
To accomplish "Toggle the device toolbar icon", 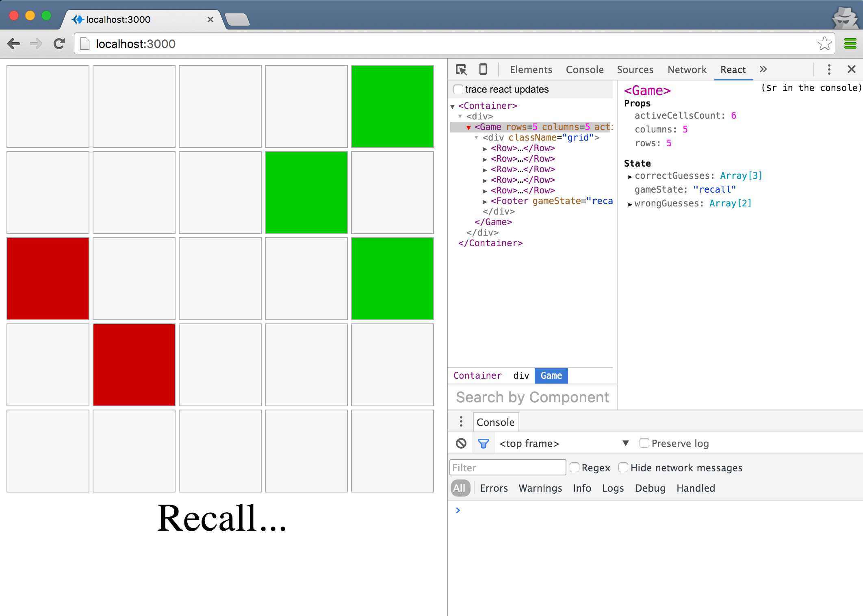I will click(483, 69).
